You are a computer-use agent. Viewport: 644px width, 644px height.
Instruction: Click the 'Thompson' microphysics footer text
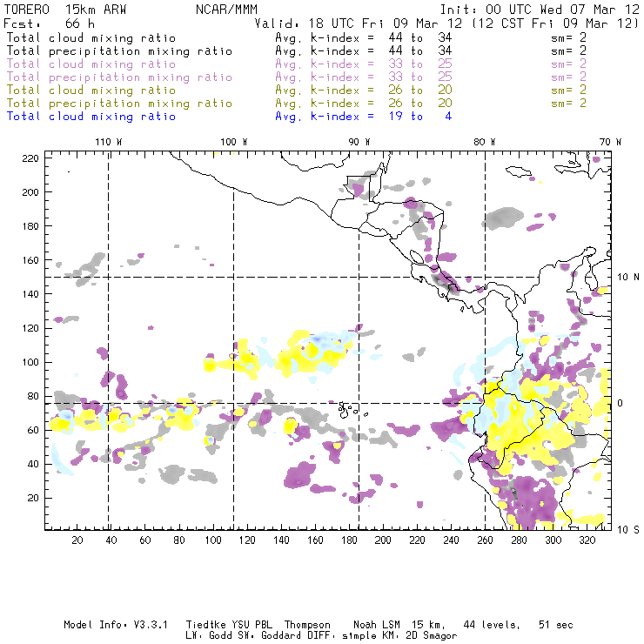(307, 625)
